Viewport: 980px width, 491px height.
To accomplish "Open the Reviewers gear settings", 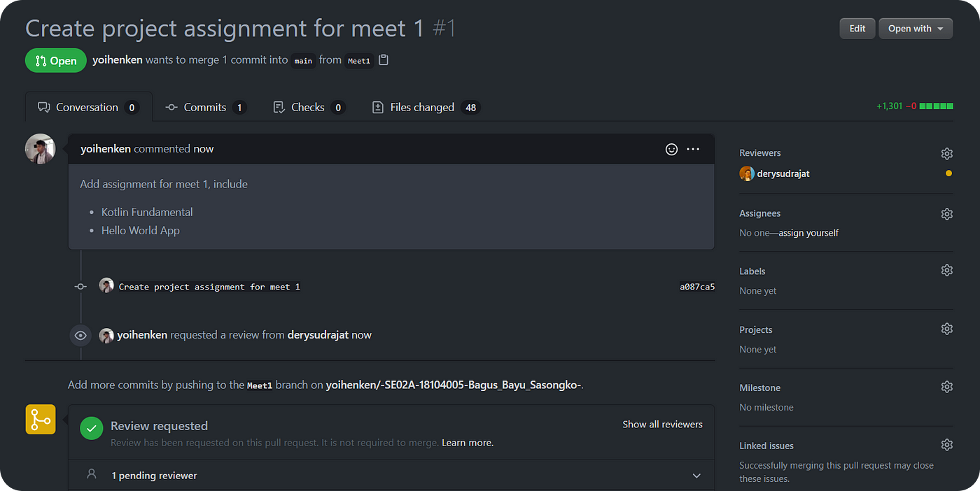I will click(946, 153).
